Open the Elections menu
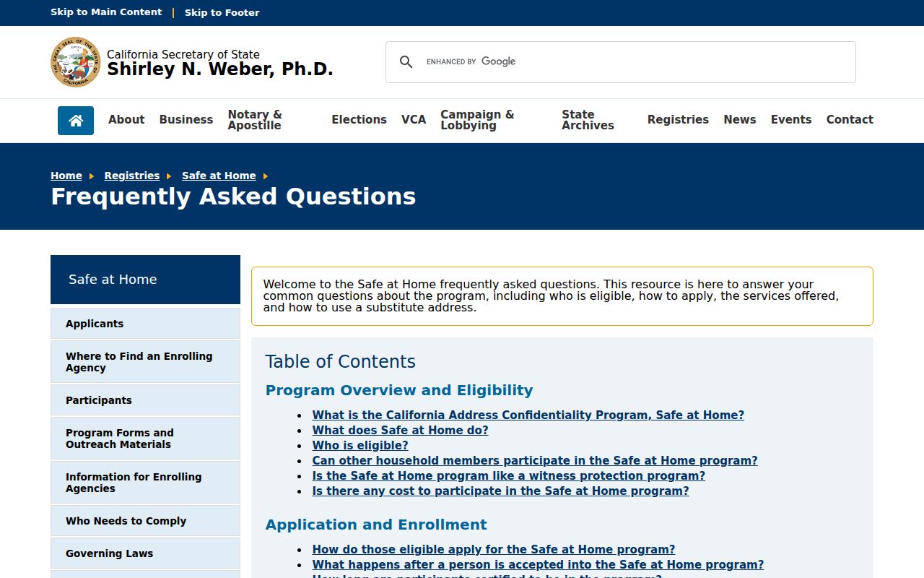This screenshot has height=578, width=924. tap(359, 120)
